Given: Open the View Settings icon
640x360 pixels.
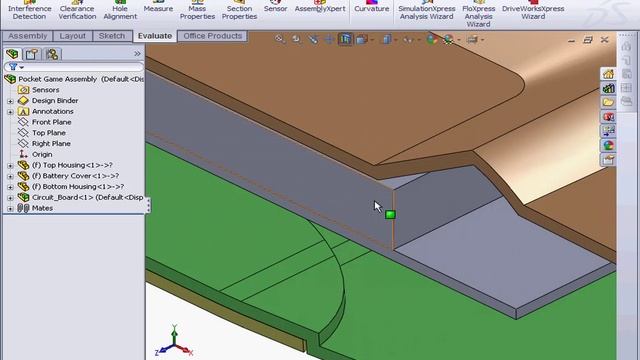Looking at the screenshot, I should tap(472, 40).
